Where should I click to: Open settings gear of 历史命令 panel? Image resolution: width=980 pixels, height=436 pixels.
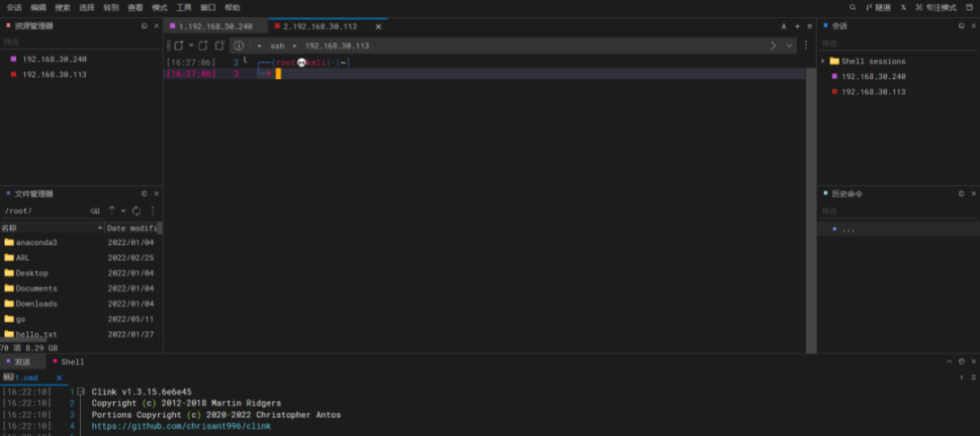pyautogui.click(x=961, y=194)
